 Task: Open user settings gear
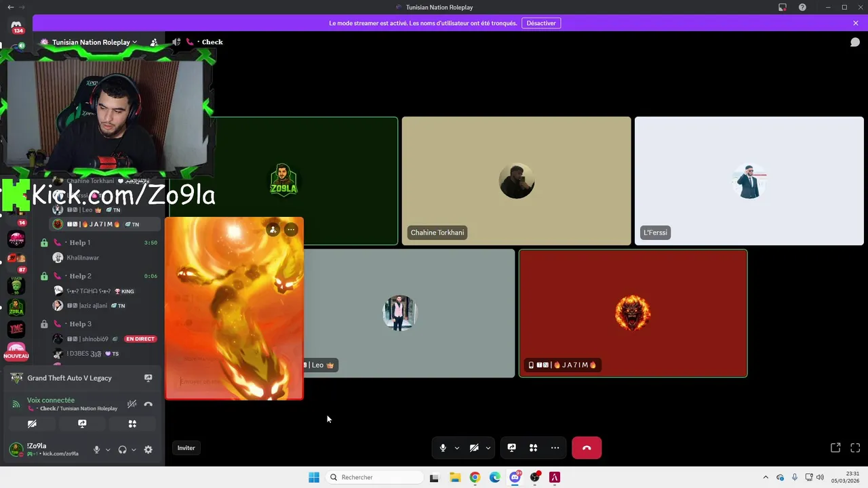(149, 449)
